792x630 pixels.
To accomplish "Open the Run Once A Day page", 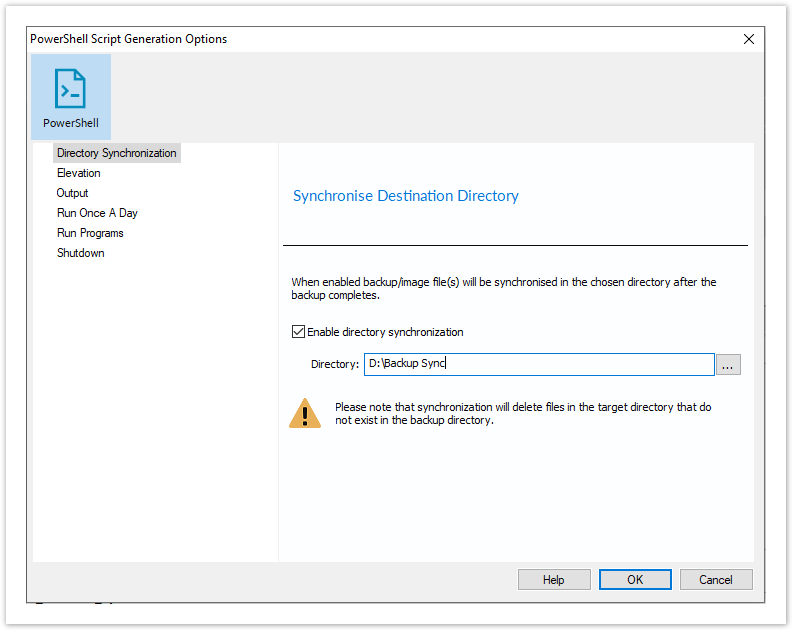I will pos(97,213).
